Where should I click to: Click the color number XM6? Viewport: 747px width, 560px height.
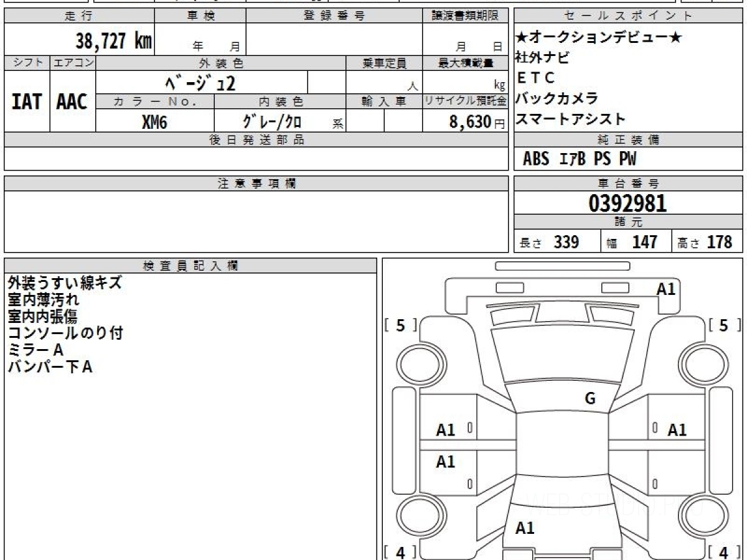[154, 122]
